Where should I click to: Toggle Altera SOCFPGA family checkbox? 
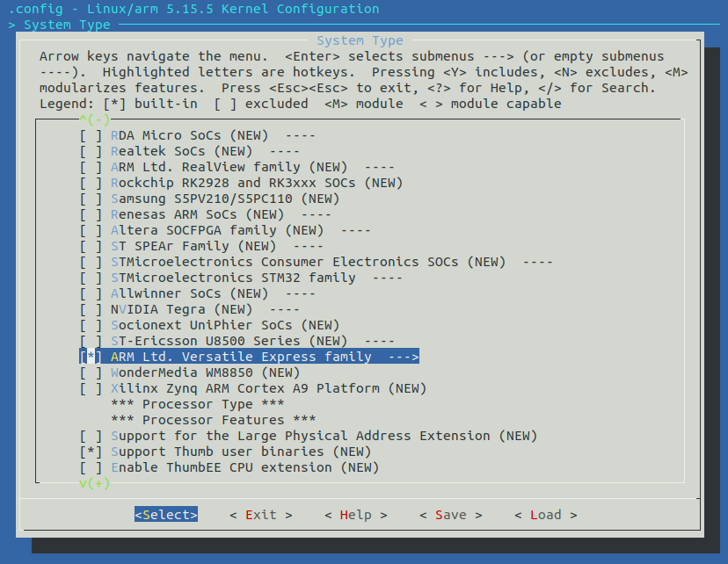pyautogui.click(x=91, y=230)
